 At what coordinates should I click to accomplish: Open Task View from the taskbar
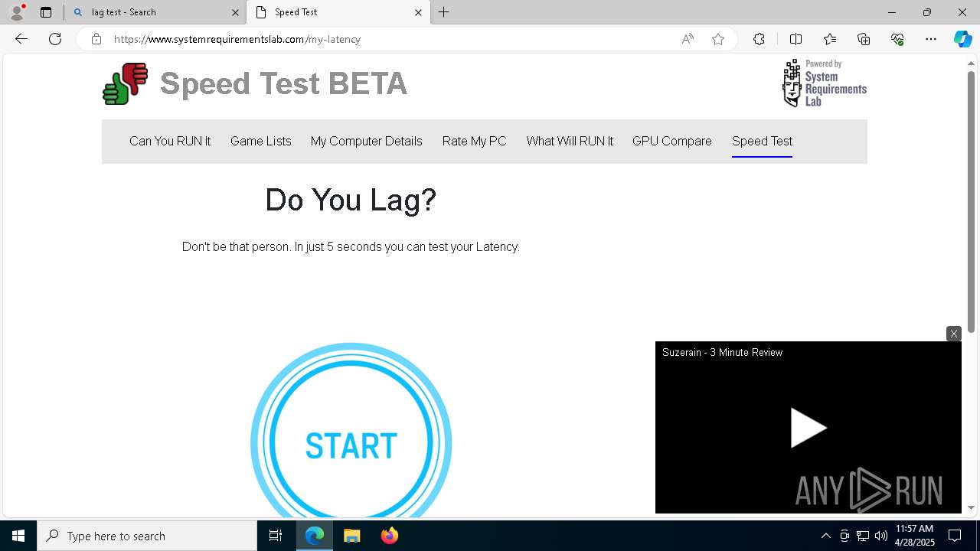point(276,536)
